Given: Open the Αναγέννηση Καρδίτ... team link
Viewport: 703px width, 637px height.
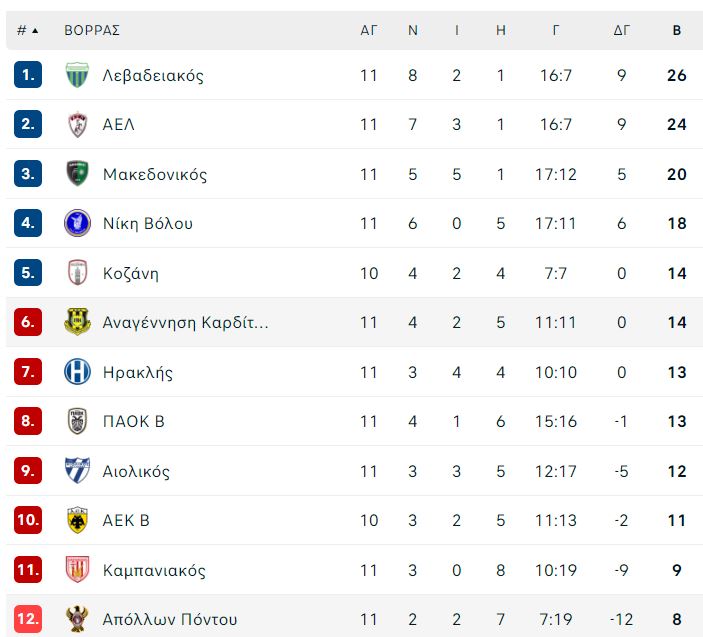Looking at the screenshot, I should point(185,322).
